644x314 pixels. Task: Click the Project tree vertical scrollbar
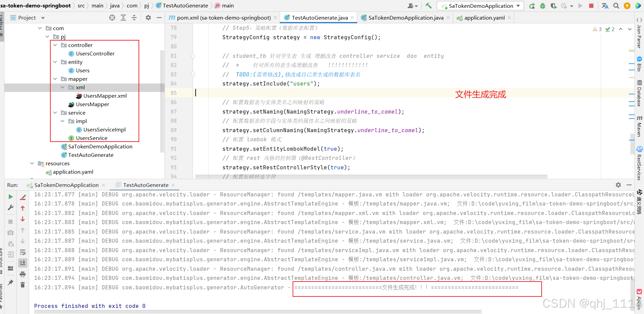click(x=162, y=101)
